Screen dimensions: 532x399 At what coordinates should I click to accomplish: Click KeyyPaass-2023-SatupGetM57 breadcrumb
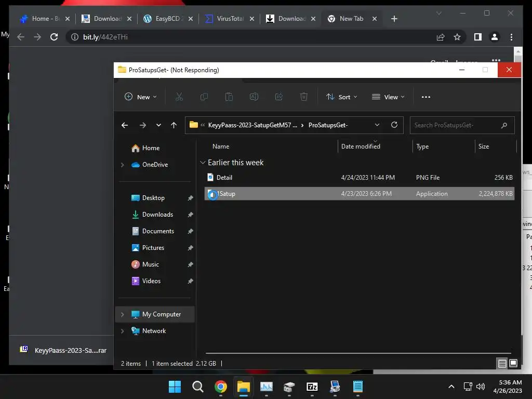click(x=252, y=125)
